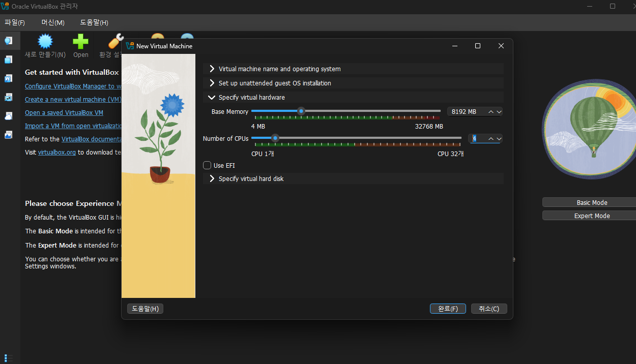
Task: Select the top Home icon in left sidebar
Action: pos(9,41)
